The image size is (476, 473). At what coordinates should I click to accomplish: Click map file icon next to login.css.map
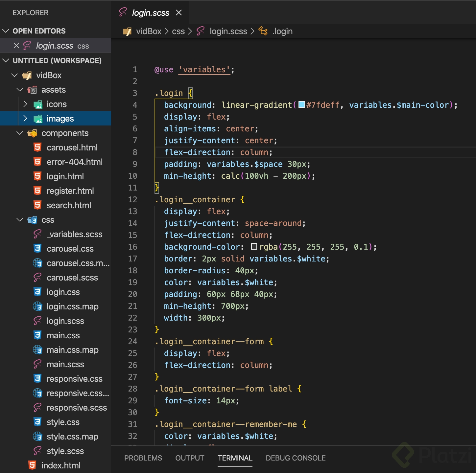tap(38, 306)
